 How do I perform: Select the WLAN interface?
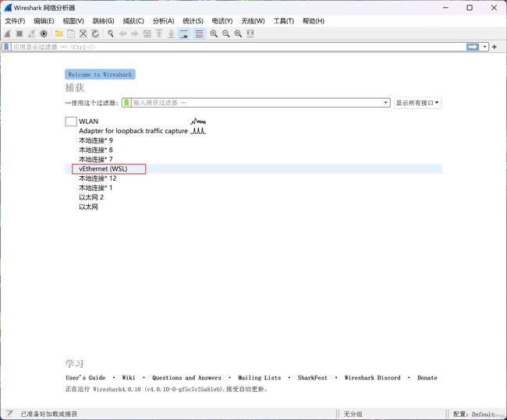(253, 122)
